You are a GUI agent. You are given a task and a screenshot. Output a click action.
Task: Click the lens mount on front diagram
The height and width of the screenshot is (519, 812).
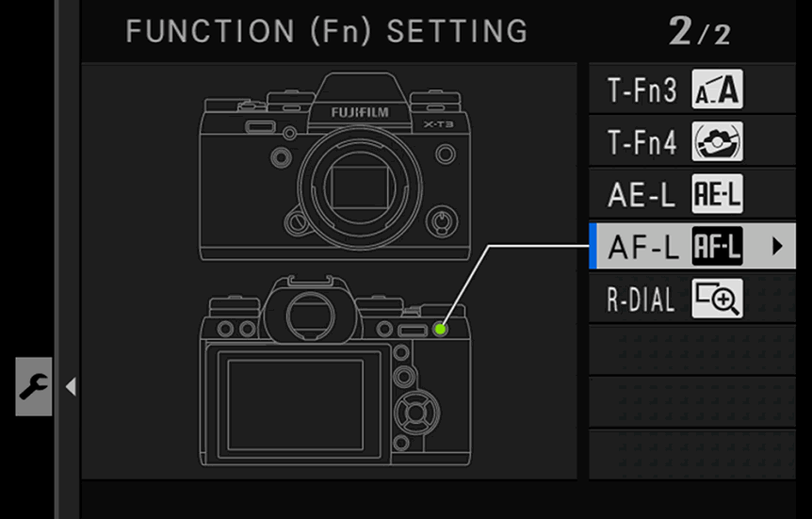point(360,187)
